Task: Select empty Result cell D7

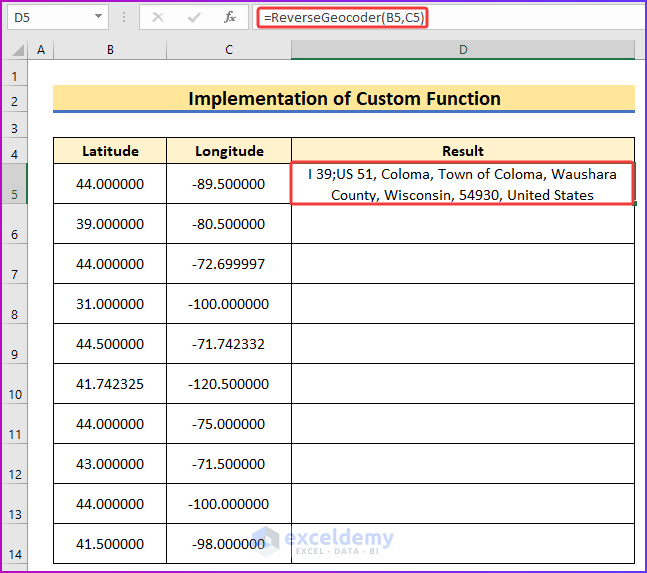Action: point(463,264)
